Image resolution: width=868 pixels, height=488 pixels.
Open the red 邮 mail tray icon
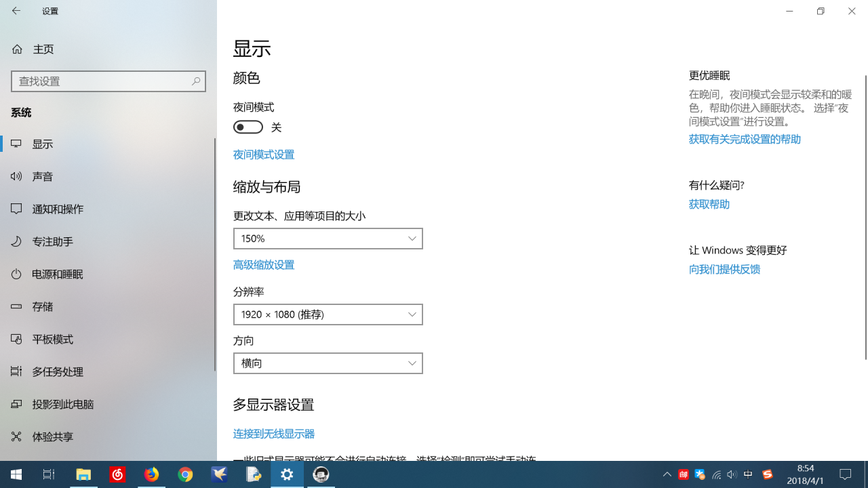click(x=683, y=474)
